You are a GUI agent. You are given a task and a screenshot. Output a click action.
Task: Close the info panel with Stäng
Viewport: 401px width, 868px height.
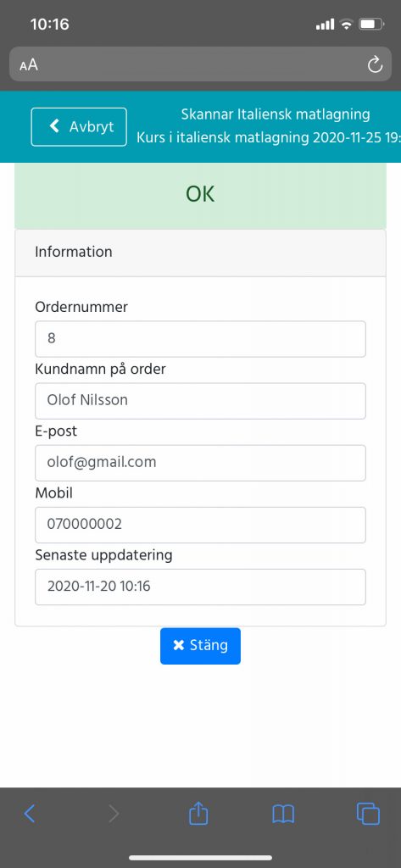[200, 645]
